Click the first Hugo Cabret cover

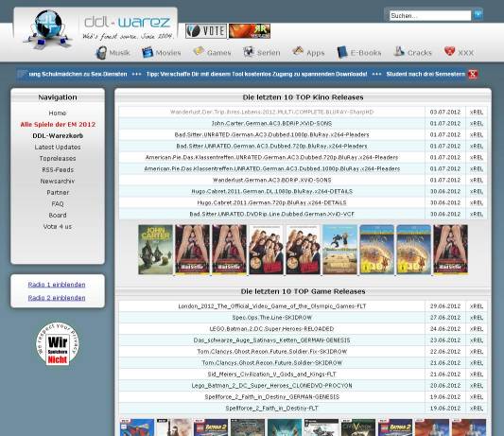point(376,250)
